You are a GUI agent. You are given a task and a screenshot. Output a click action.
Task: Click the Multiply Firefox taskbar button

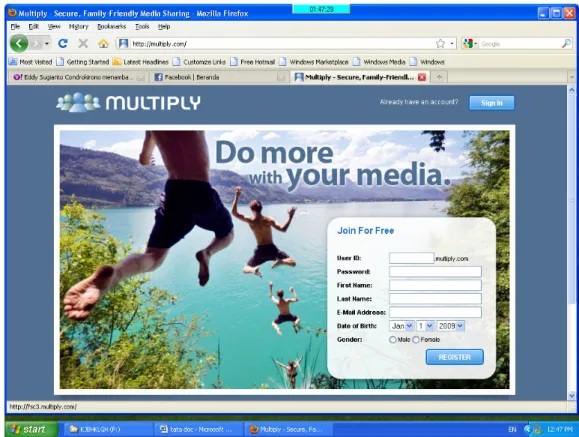click(x=289, y=429)
